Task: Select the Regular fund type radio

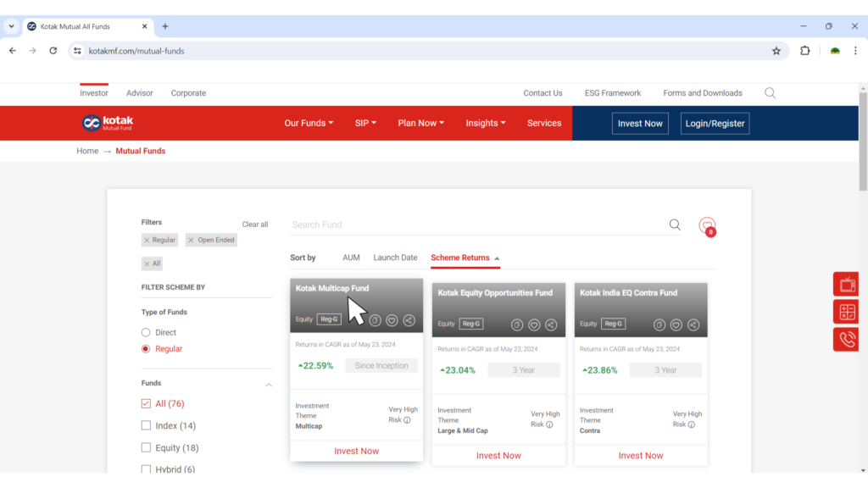Action: [146, 349]
